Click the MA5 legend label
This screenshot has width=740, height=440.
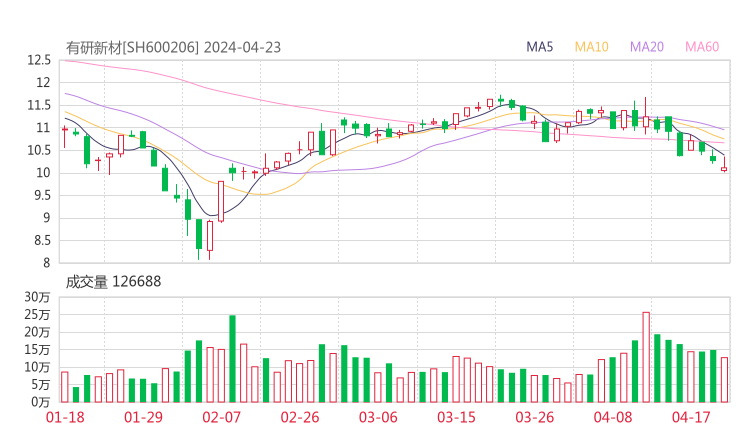pyautogui.click(x=539, y=47)
